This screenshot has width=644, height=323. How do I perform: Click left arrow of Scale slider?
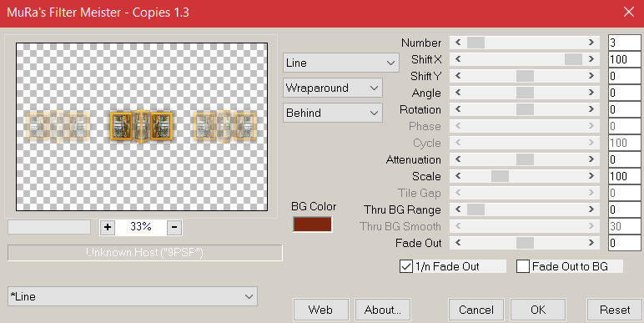[458, 176]
